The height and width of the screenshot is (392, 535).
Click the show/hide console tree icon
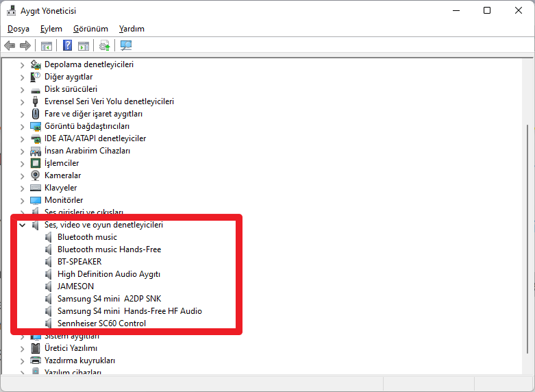[47, 46]
